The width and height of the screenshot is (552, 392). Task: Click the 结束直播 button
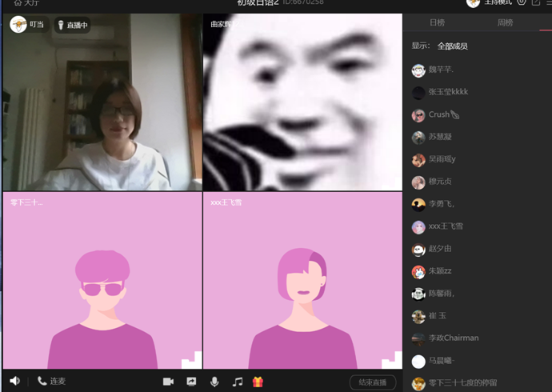click(x=373, y=382)
